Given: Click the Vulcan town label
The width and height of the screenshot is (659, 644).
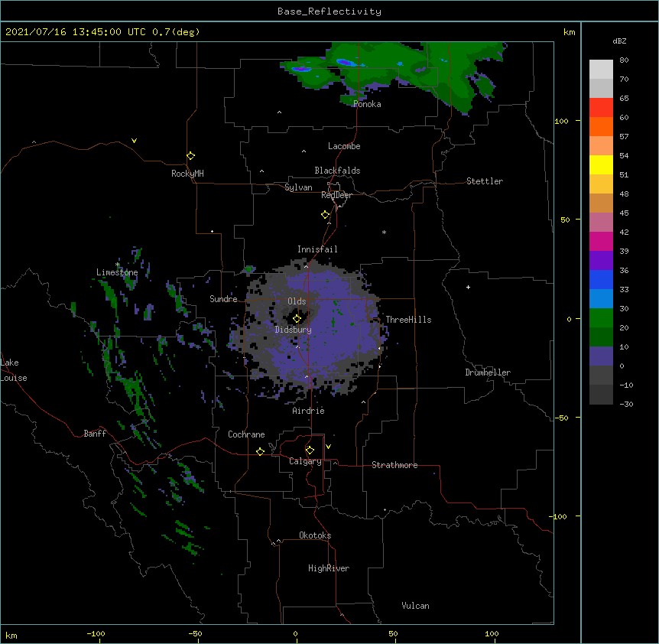Looking at the screenshot, I should (x=415, y=606).
